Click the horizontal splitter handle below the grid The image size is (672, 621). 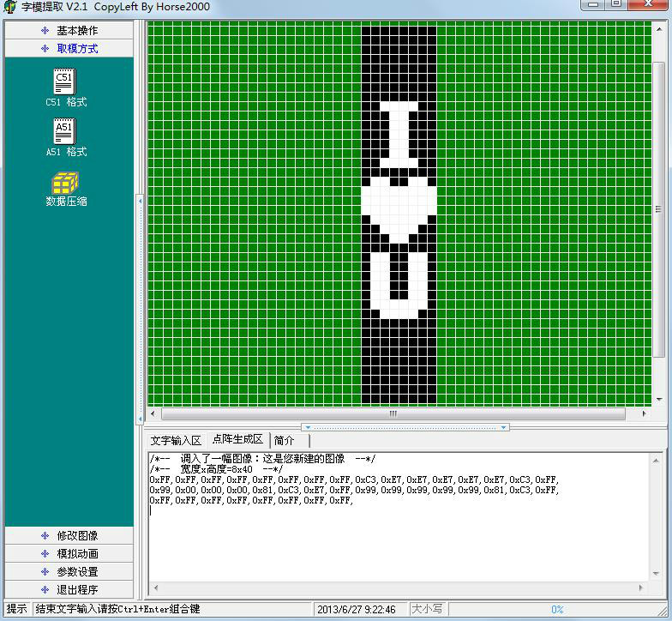[405, 426]
